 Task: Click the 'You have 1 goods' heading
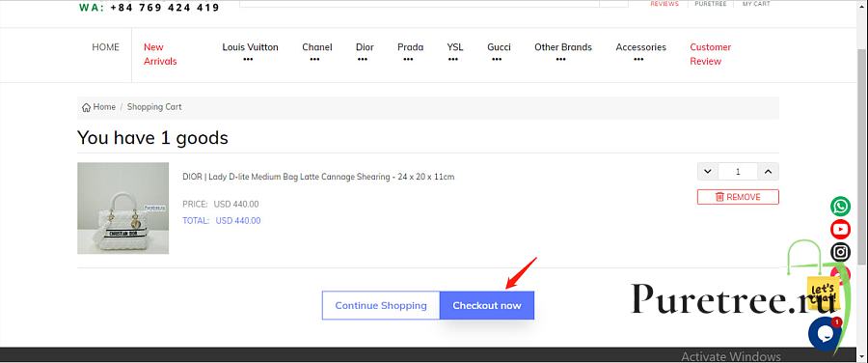[152, 137]
